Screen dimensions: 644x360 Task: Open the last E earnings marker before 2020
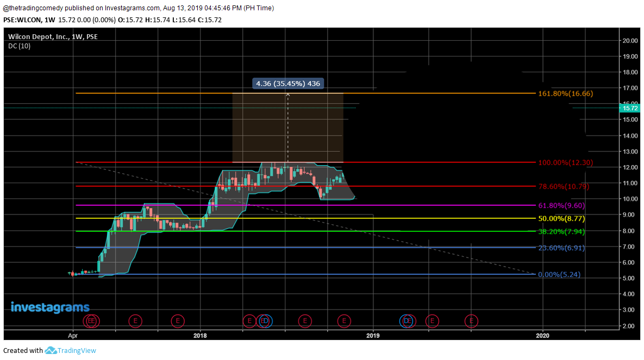click(x=472, y=321)
